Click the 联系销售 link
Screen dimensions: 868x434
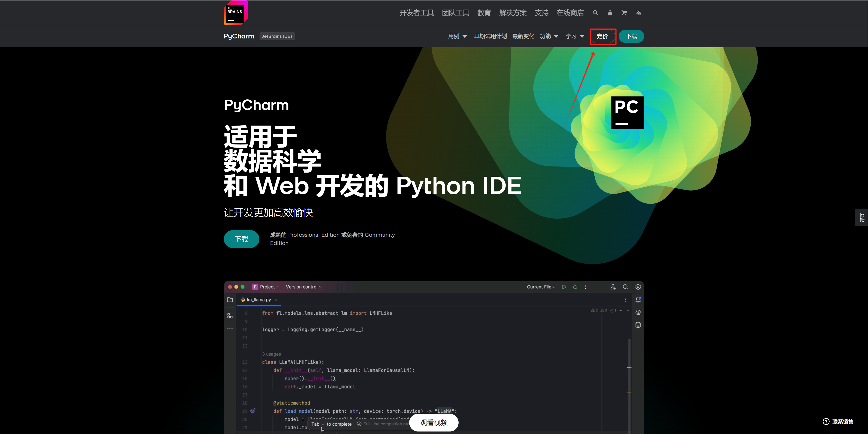pyautogui.click(x=843, y=421)
